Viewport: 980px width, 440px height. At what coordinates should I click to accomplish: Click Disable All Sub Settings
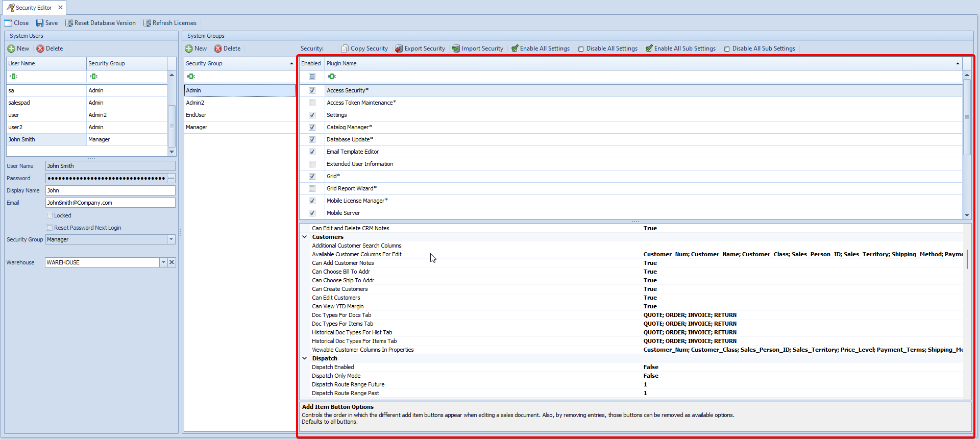760,48
